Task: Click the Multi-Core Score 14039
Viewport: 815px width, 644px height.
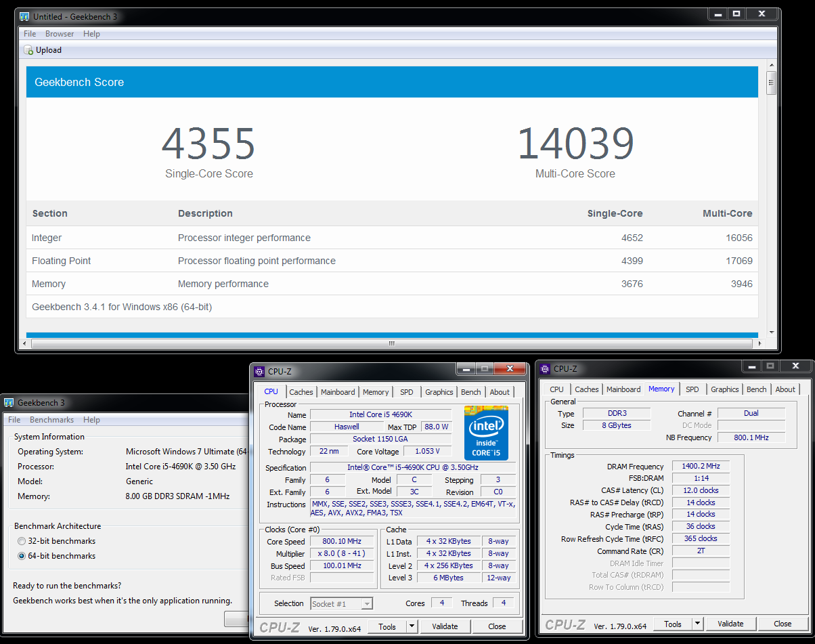Action: coord(575,143)
